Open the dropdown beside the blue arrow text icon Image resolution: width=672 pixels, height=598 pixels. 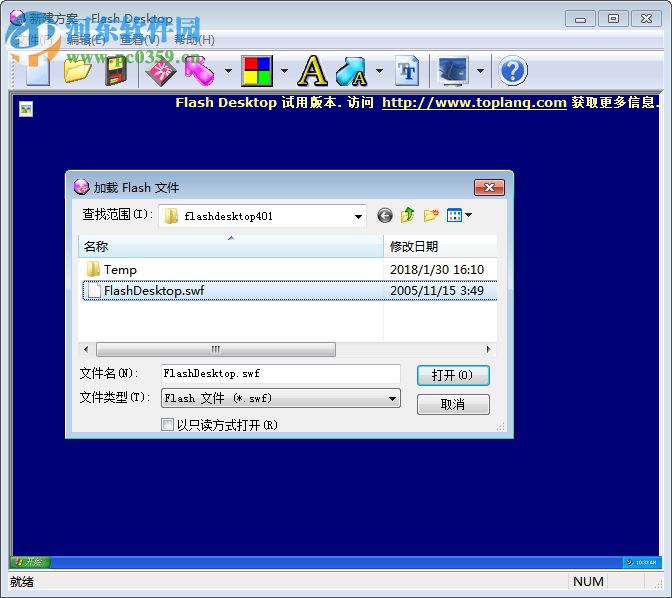pos(379,71)
